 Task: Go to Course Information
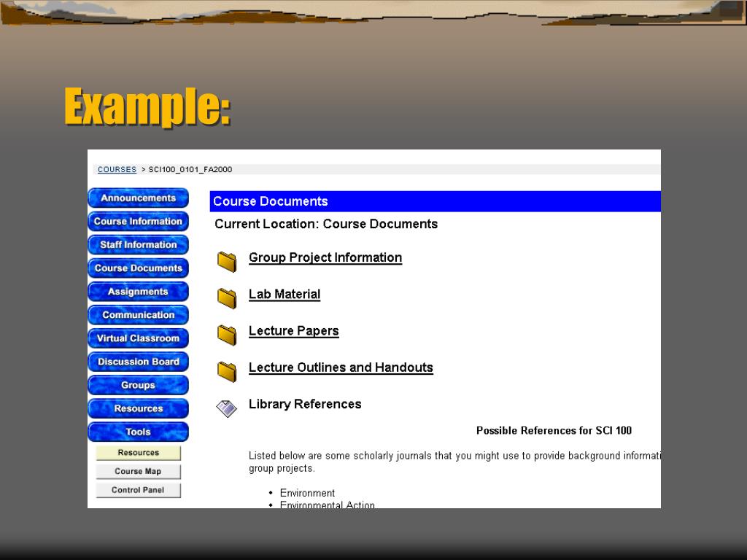[138, 222]
